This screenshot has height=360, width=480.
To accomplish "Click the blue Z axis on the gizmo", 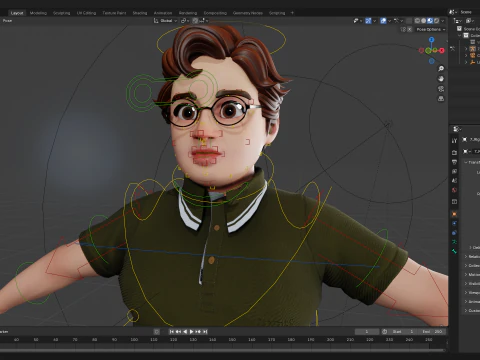I will coord(432,40).
